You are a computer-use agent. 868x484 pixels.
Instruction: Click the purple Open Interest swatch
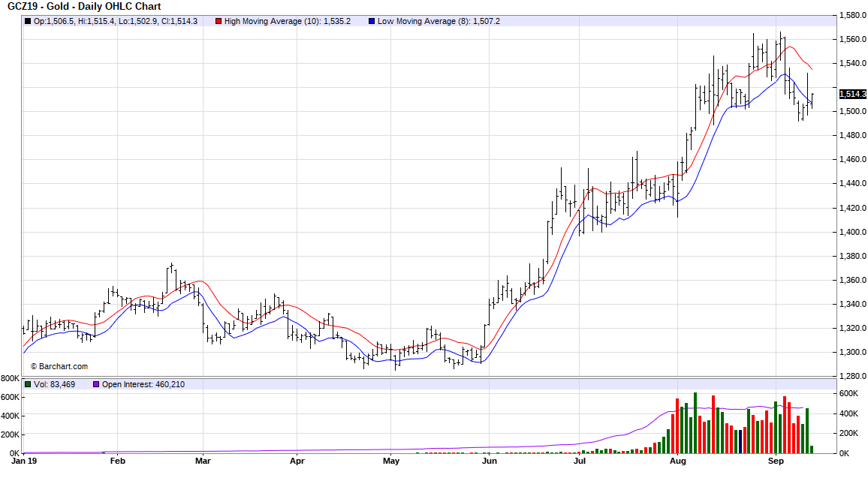(x=95, y=384)
